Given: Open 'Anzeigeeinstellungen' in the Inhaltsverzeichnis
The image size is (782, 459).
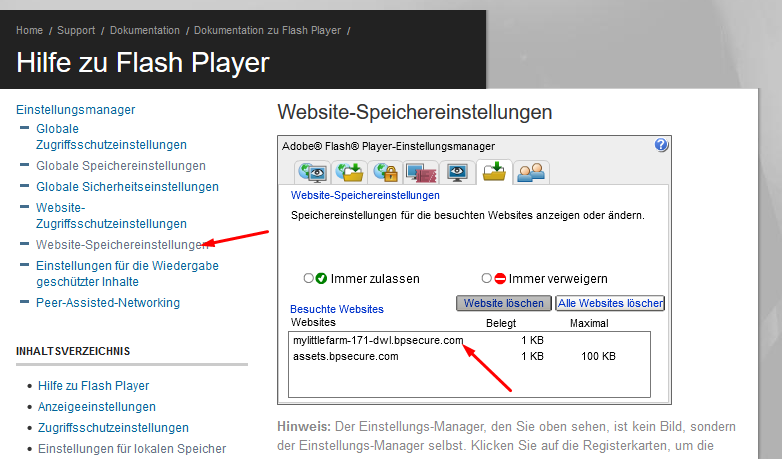Looking at the screenshot, I should point(97,407).
